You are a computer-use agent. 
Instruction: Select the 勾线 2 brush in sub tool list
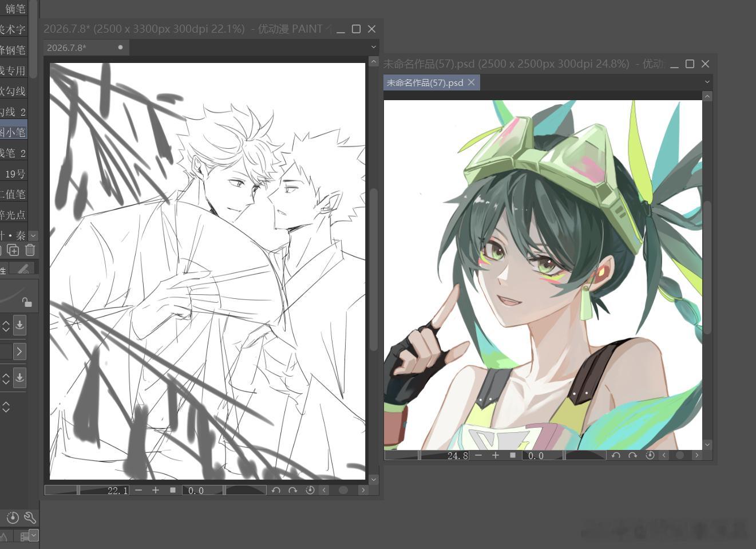[x=14, y=112]
